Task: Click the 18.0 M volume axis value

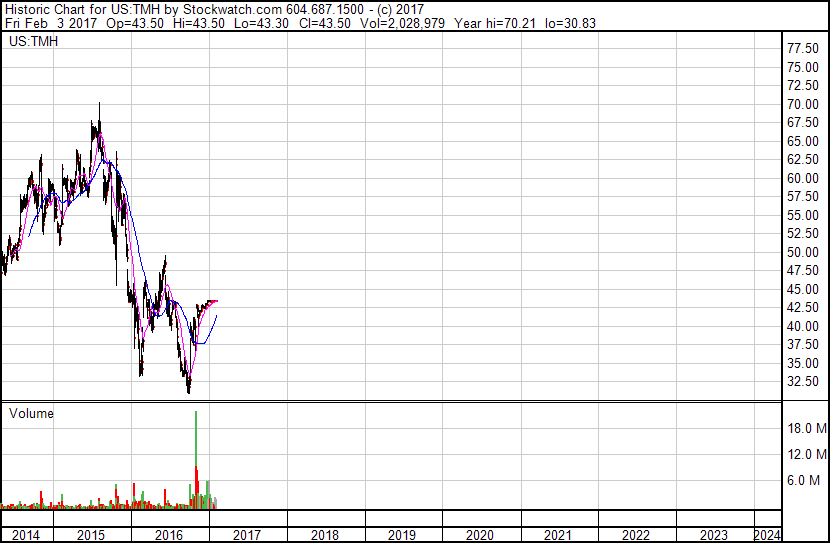Action: (x=807, y=428)
